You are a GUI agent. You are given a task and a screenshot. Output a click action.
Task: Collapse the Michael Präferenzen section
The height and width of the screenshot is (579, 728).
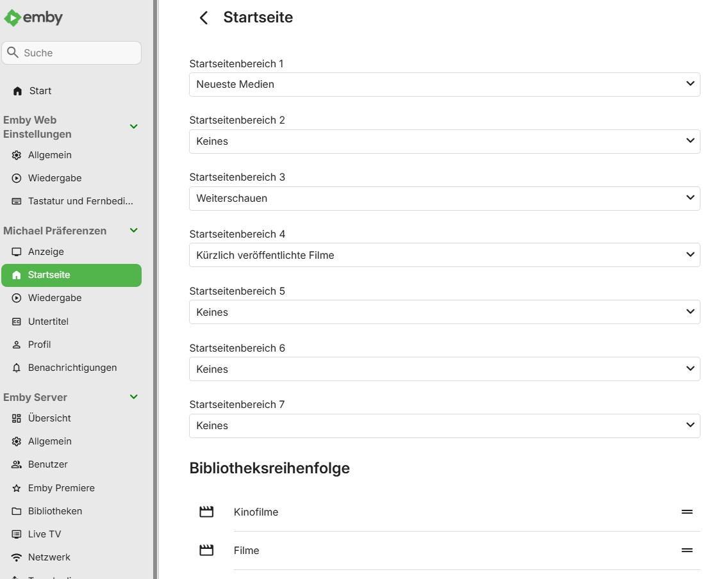[134, 231]
